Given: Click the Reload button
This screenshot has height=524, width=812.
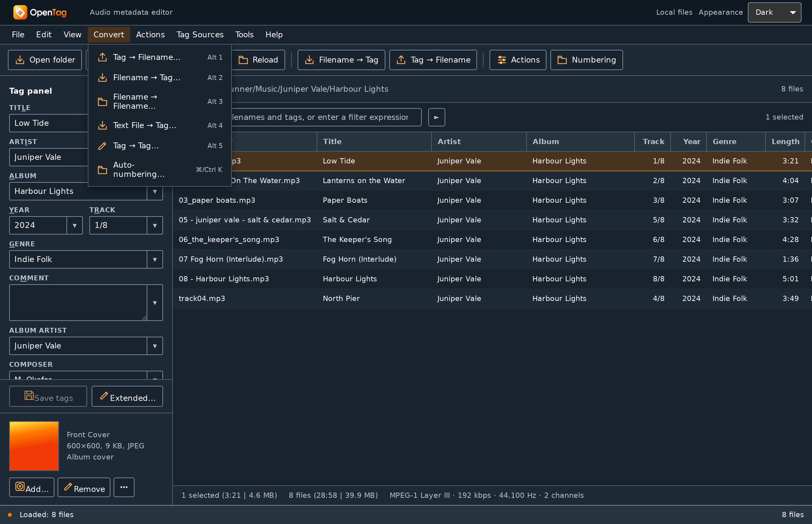Looking at the screenshot, I should tap(258, 60).
